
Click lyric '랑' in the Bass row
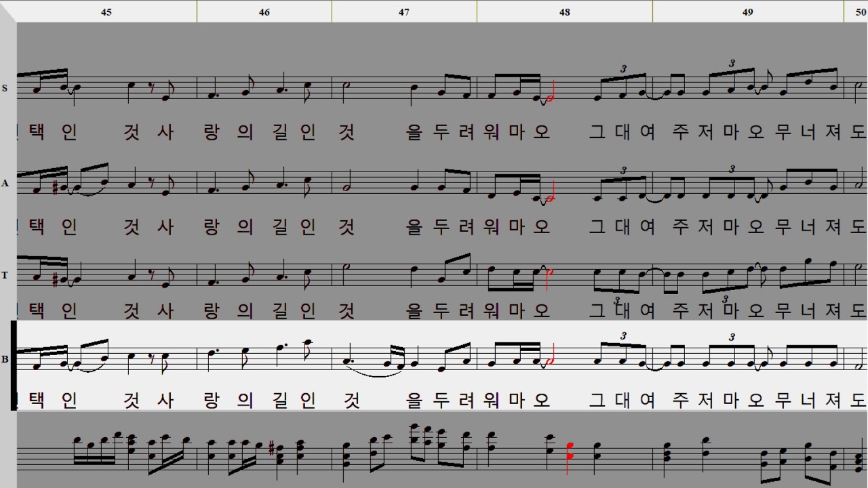coord(212,400)
